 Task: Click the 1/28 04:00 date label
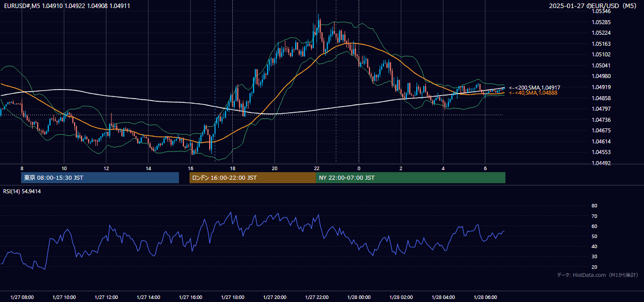[x=443, y=297]
